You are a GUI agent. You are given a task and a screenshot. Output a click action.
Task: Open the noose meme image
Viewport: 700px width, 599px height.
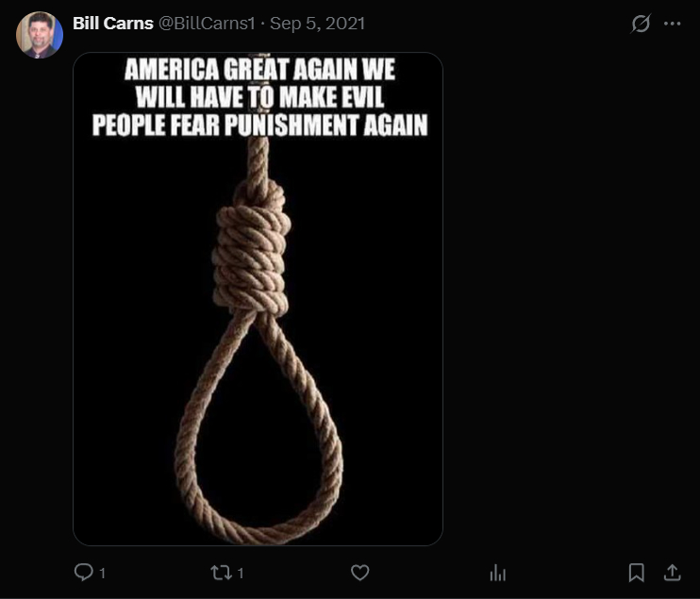[x=258, y=299]
